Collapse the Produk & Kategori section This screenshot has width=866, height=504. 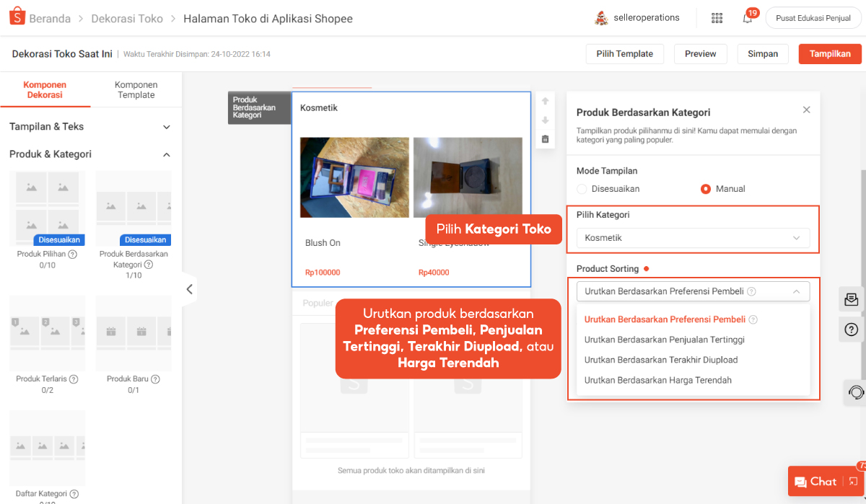point(166,154)
